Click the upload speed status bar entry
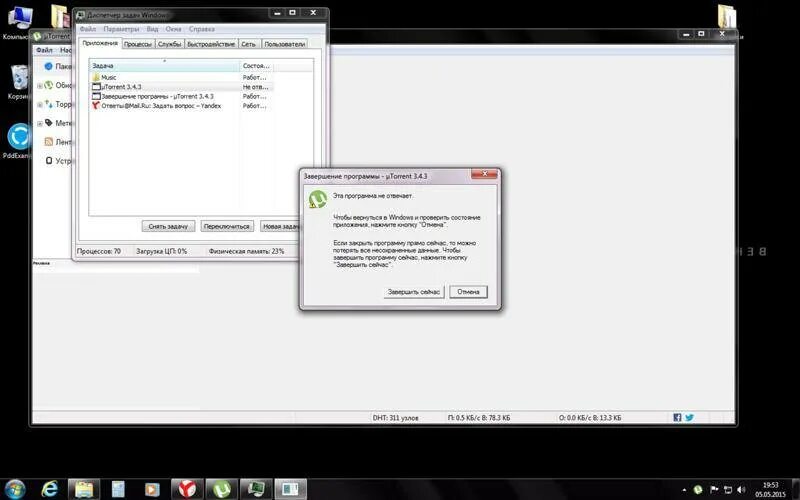Image resolution: width=800 pixels, height=500 pixels. tap(590, 418)
